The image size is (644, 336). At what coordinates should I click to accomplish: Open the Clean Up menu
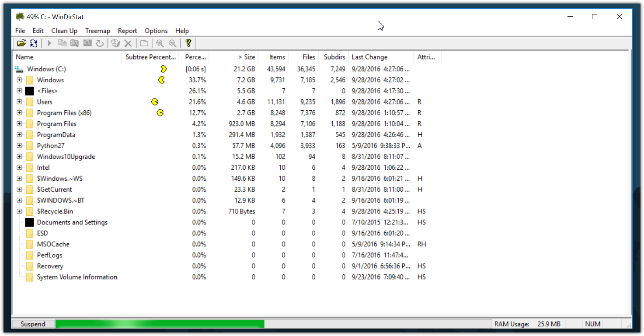tap(64, 31)
